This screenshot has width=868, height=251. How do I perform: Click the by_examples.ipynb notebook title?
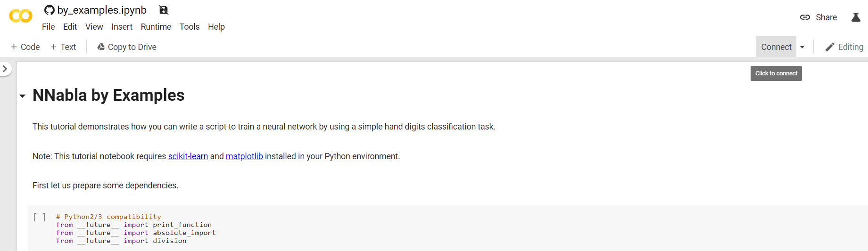(102, 10)
